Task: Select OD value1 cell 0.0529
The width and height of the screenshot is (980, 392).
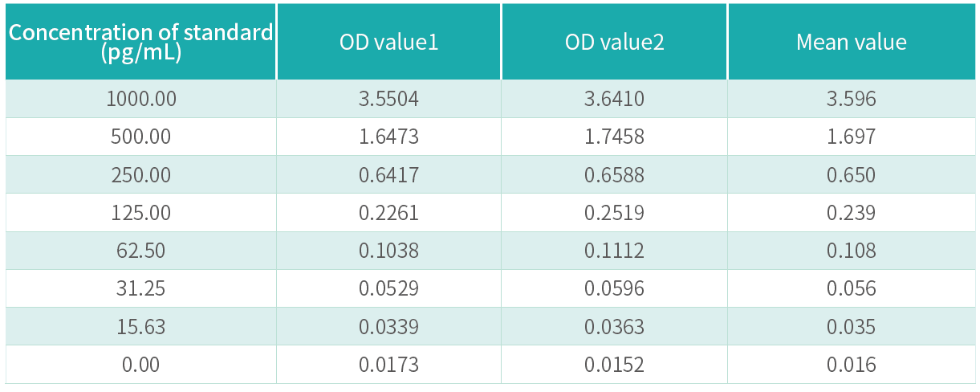Action: point(389,288)
